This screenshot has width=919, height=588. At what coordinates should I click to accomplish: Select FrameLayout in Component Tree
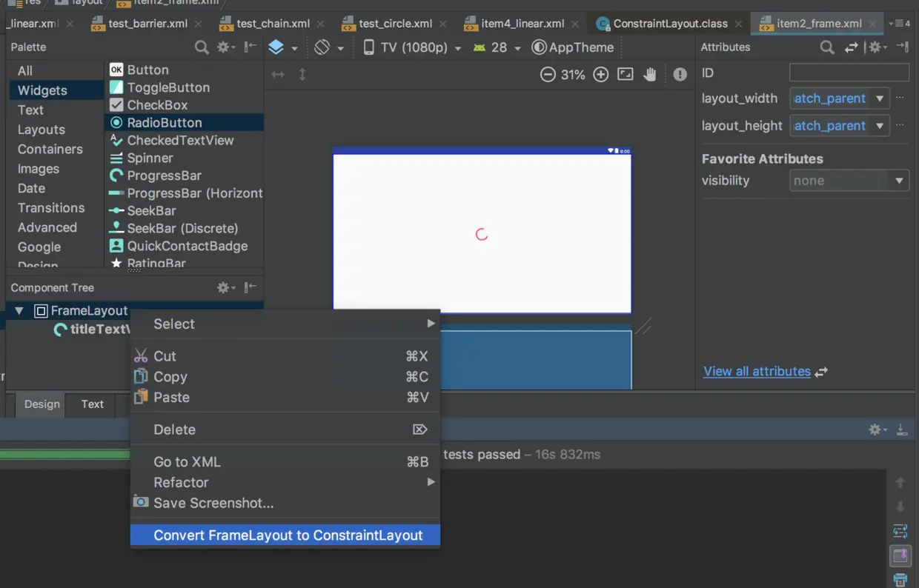click(89, 311)
